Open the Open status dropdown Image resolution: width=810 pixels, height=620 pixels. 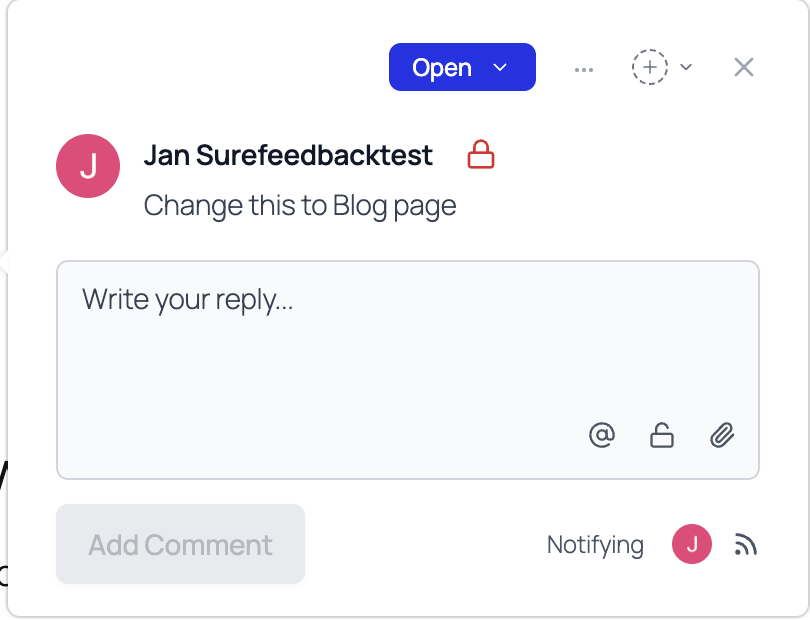point(462,67)
